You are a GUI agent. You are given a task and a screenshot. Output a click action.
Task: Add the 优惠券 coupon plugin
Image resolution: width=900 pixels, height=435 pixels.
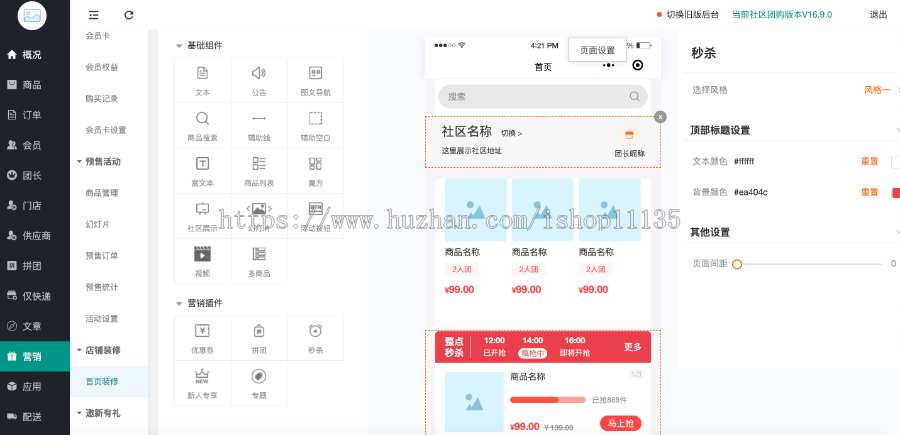point(203,338)
